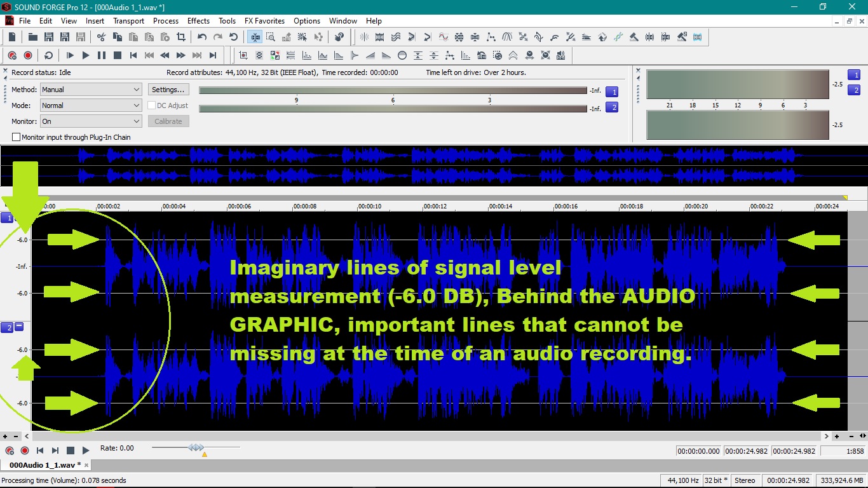Open a file with the folder icon
The height and width of the screenshot is (488, 868).
click(33, 37)
